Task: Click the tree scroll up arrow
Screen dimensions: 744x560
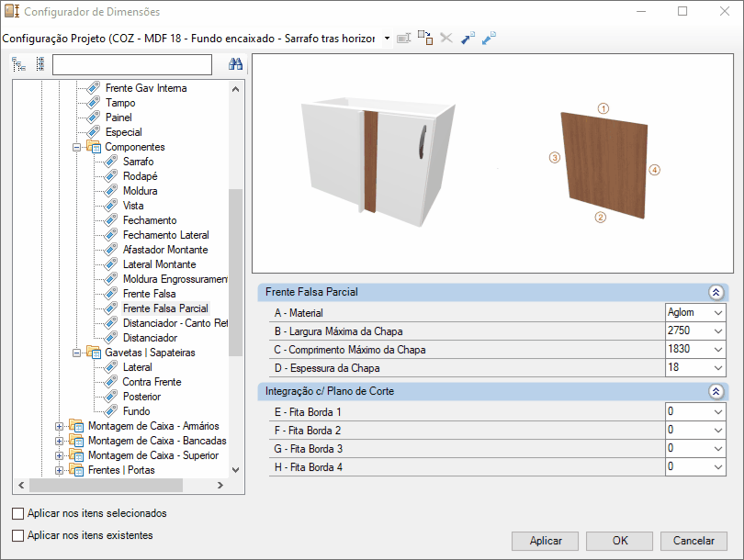Action: coord(235,89)
